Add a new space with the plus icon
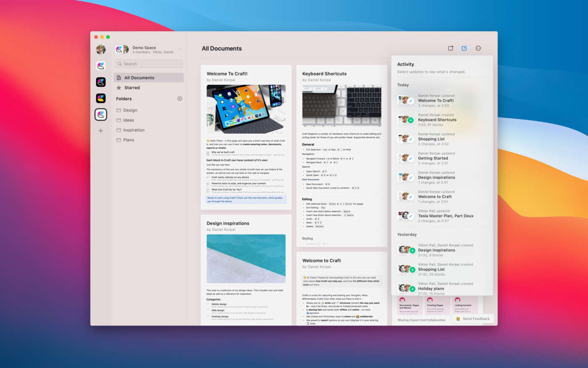Viewport: 588px width, 368px height. coord(101,131)
